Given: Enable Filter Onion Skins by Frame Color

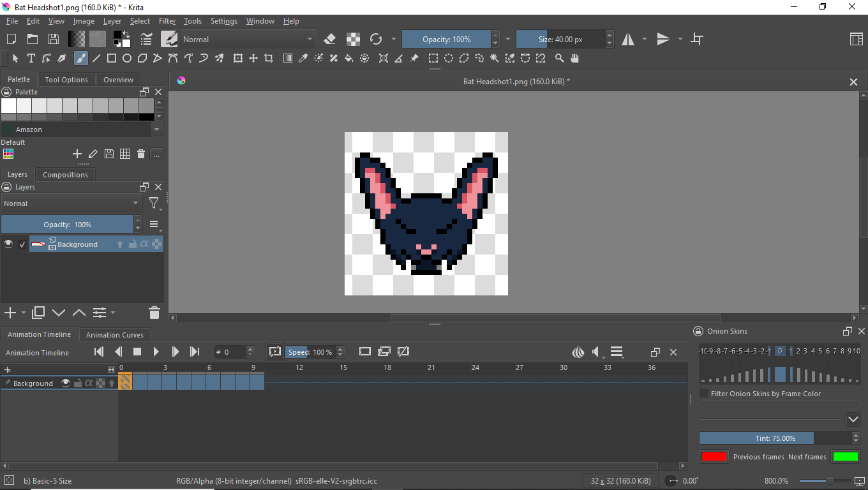Looking at the screenshot, I should (x=705, y=394).
